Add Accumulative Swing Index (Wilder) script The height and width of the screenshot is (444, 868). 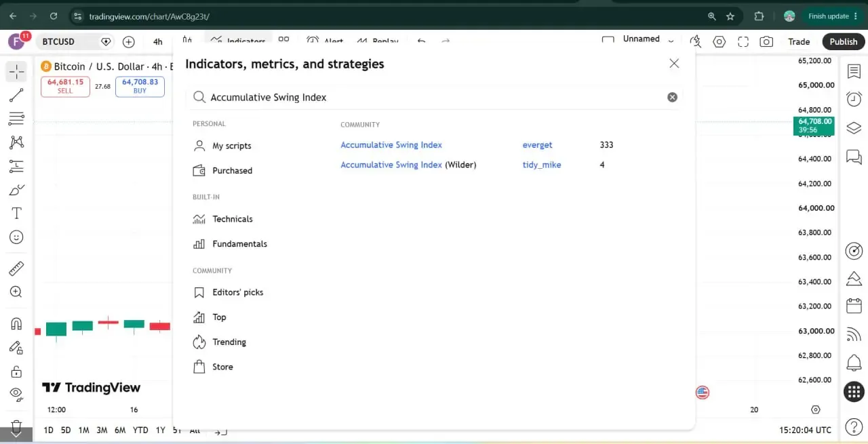click(408, 165)
